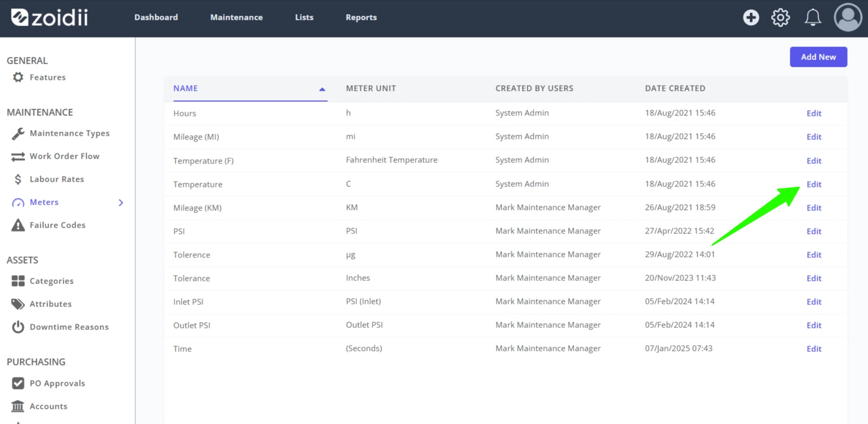This screenshot has width=868, height=424.
Task: Click the Maintenance Types wrench icon
Action: pos(18,133)
